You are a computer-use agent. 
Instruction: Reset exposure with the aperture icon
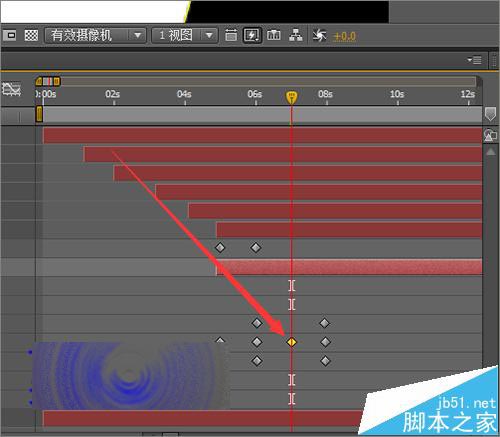(319, 35)
